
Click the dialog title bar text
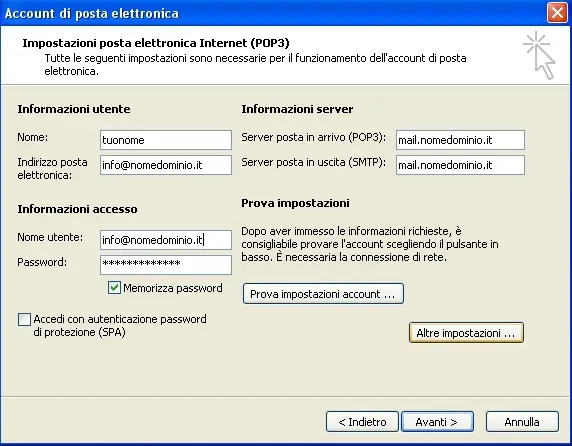(92, 13)
